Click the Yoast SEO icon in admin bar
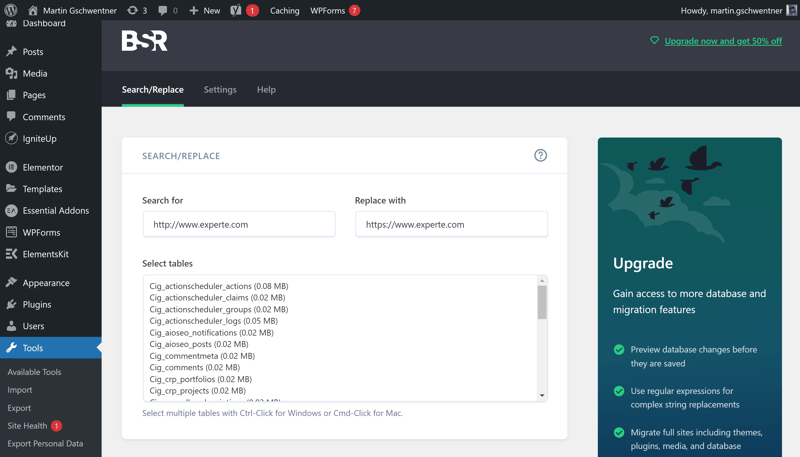Screen dimensions: 800x457 236,10
